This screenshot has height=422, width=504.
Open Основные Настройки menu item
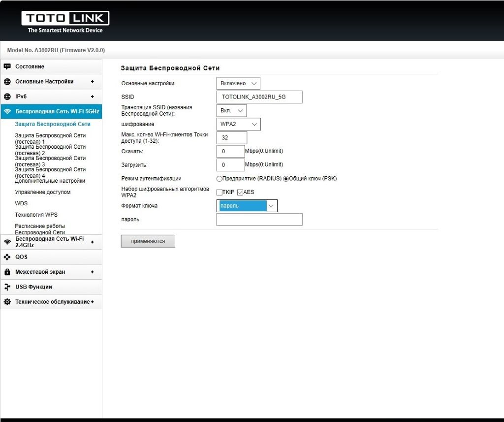(51, 82)
